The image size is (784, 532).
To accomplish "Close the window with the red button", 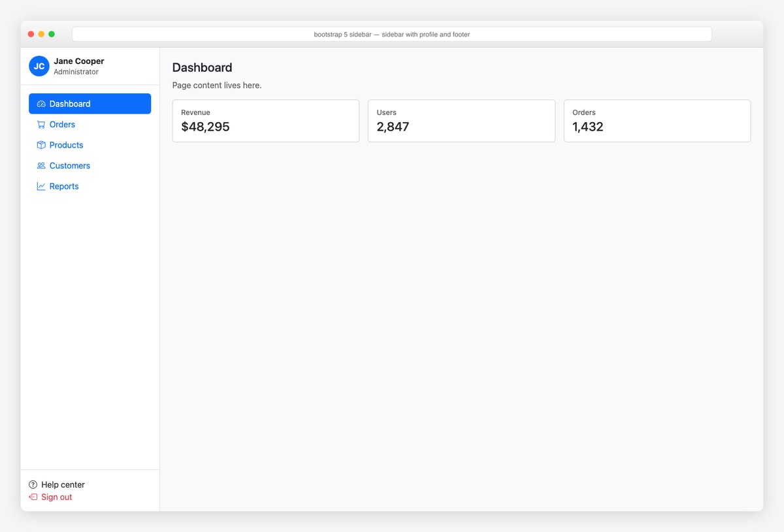I will coord(31,34).
